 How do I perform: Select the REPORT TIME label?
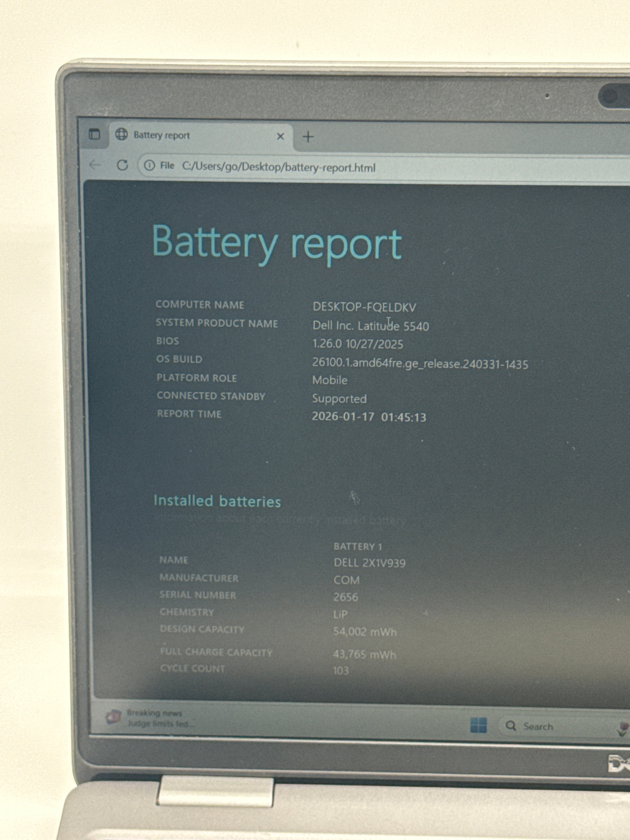coord(189,414)
